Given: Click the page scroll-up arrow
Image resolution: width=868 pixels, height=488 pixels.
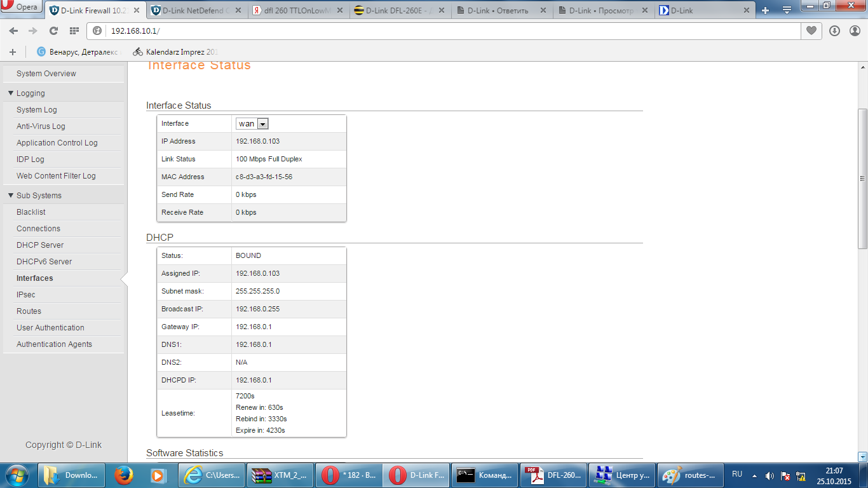Looking at the screenshot, I should click(862, 66).
